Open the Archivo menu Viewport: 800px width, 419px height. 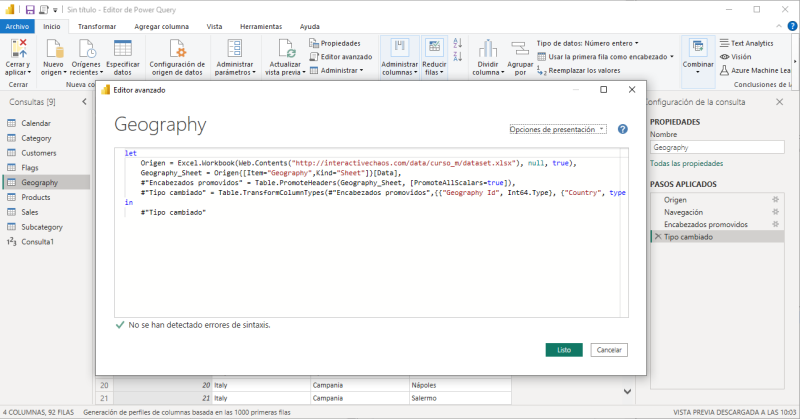tap(17, 27)
